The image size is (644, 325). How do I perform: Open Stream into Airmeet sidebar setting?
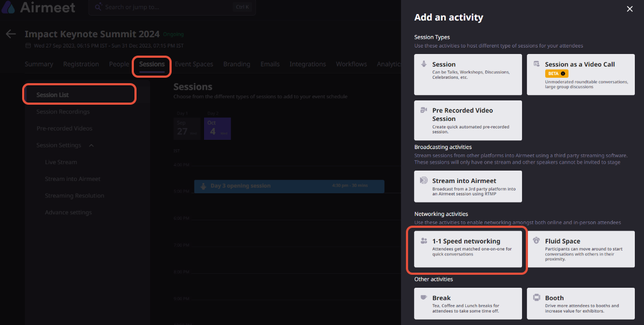tap(73, 179)
